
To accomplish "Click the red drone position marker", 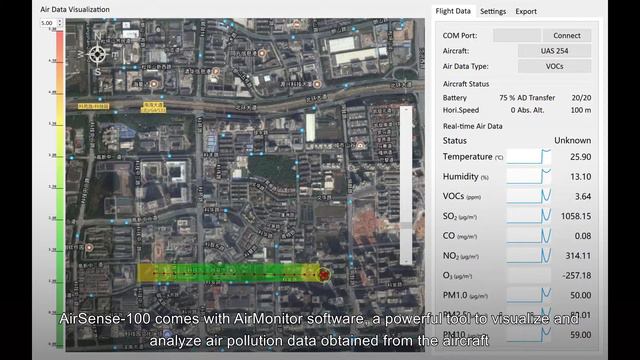I will [x=324, y=275].
